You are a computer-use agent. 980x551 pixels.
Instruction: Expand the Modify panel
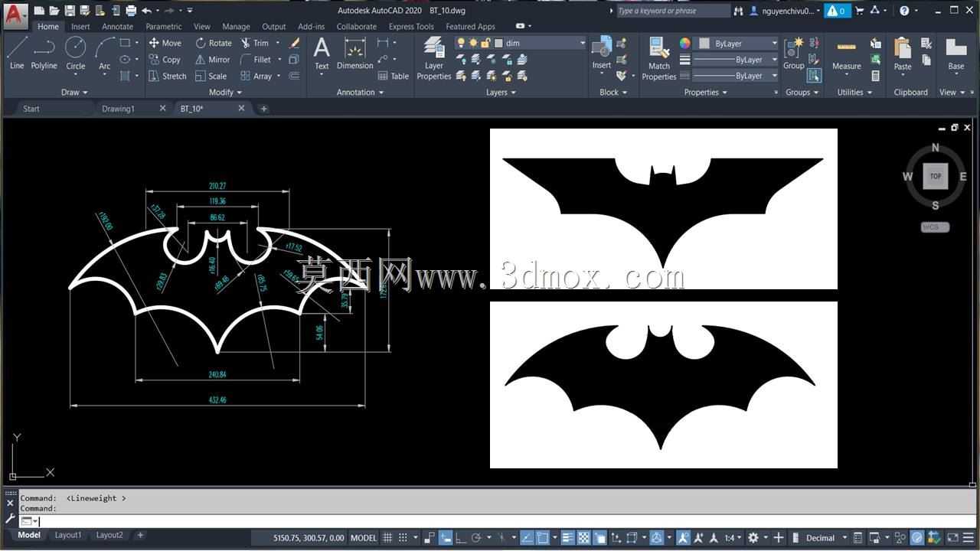point(225,92)
